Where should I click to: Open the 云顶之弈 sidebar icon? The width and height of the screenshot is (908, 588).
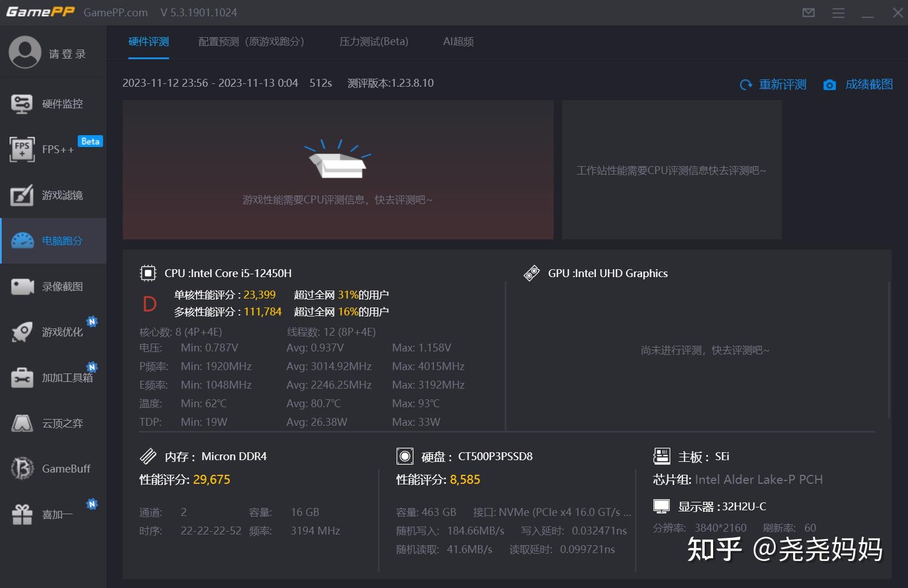[x=22, y=423]
